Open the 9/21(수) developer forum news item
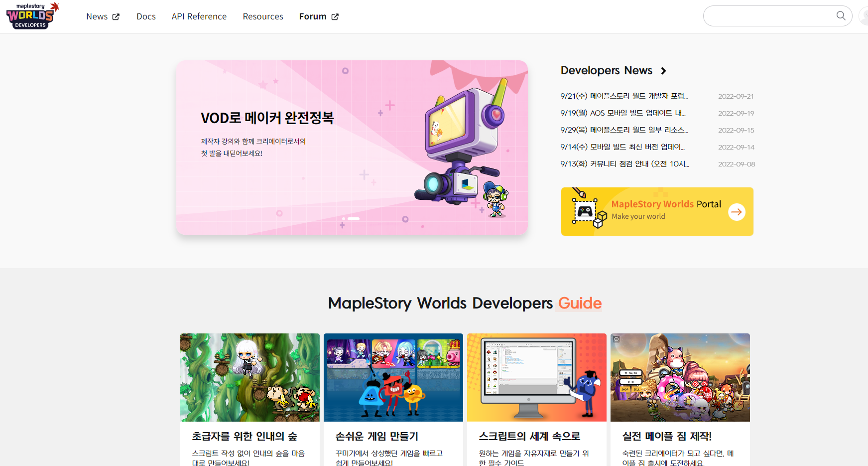 click(624, 96)
